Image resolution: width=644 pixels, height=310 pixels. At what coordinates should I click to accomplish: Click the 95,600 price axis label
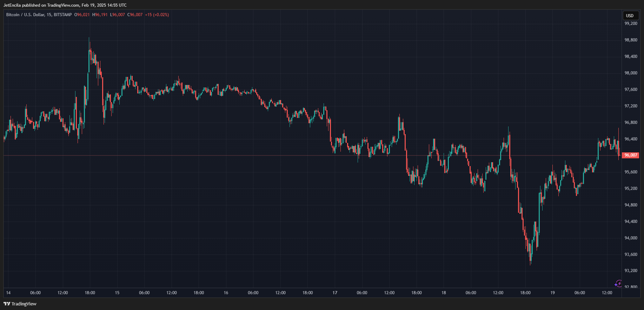[x=631, y=172]
